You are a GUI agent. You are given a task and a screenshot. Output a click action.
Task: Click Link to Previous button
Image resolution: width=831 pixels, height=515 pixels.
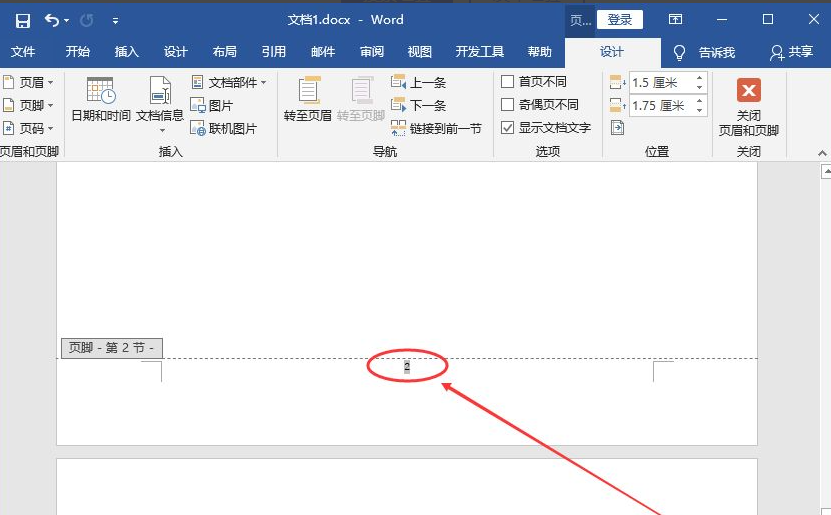436,128
